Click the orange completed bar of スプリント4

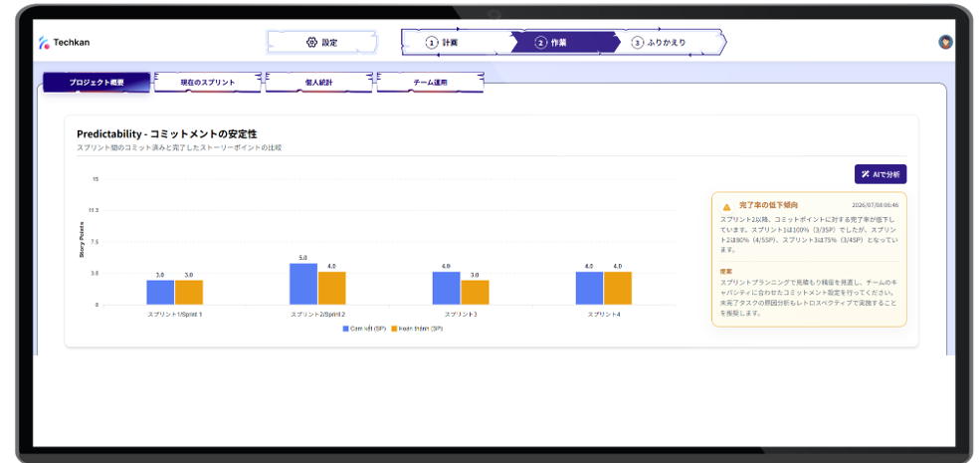pyautogui.click(x=618, y=289)
